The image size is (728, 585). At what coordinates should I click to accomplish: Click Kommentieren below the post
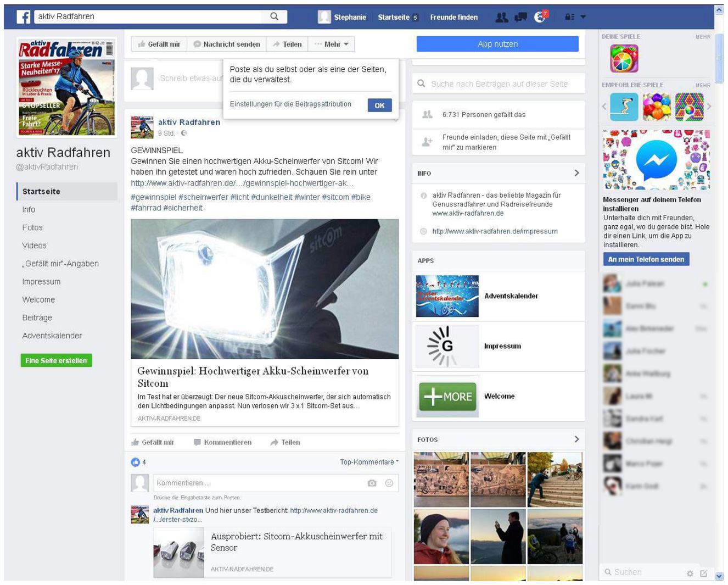point(222,442)
